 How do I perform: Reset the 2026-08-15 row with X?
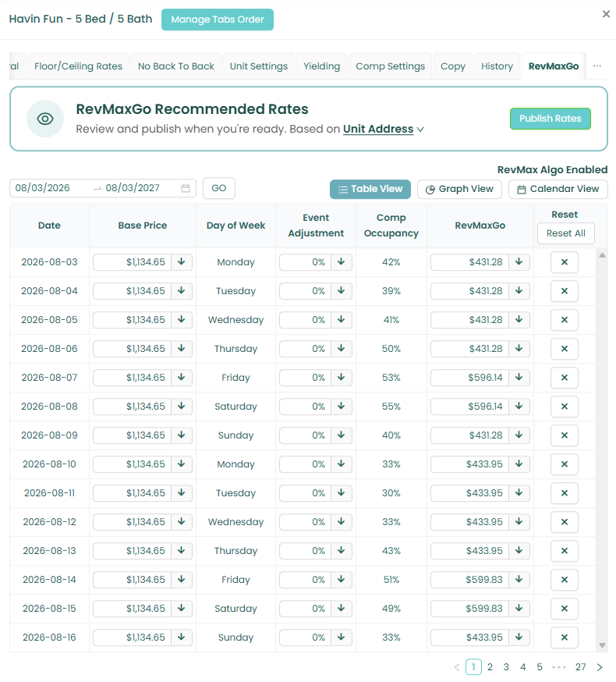pyautogui.click(x=565, y=609)
